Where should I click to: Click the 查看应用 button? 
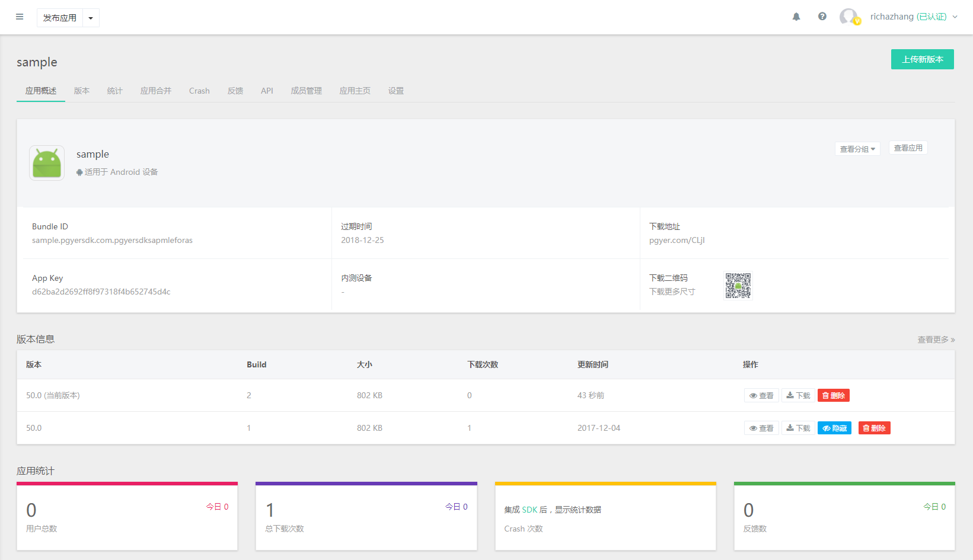tap(908, 148)
